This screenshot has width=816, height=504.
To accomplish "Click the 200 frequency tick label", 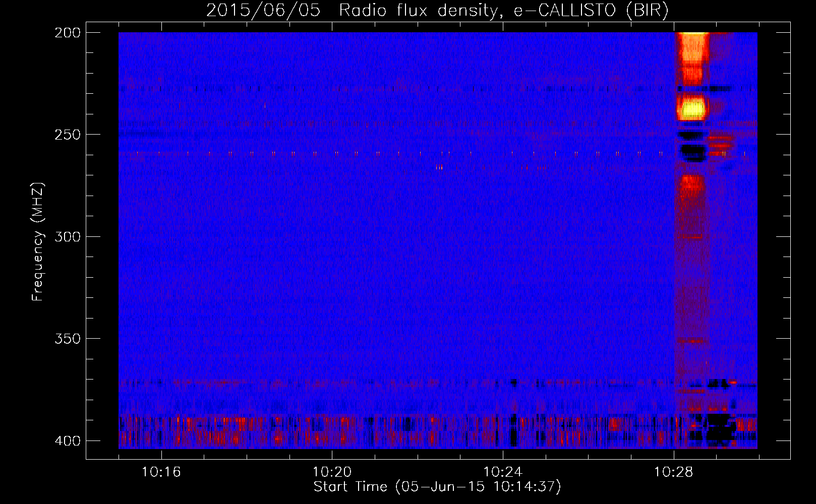I will coord(67,32).
